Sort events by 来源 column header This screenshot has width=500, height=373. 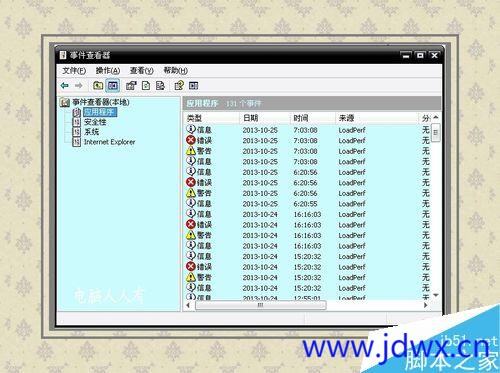(x=377, y=118)
